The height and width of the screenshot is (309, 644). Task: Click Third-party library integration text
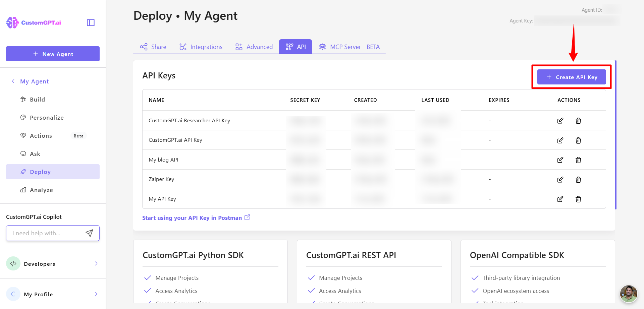tap(521, 278)
